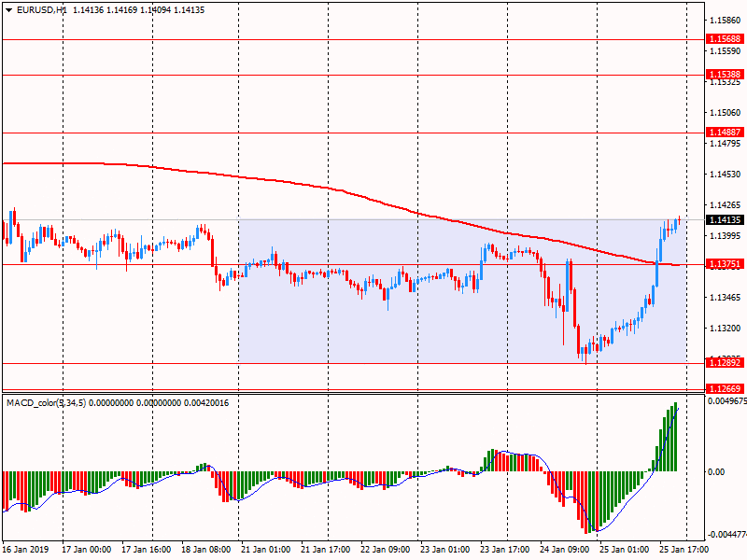This screenshot has width=747, height=560.
Task: Select the 18 Jan 08:00 time label
Action: (x=205, y=549)
